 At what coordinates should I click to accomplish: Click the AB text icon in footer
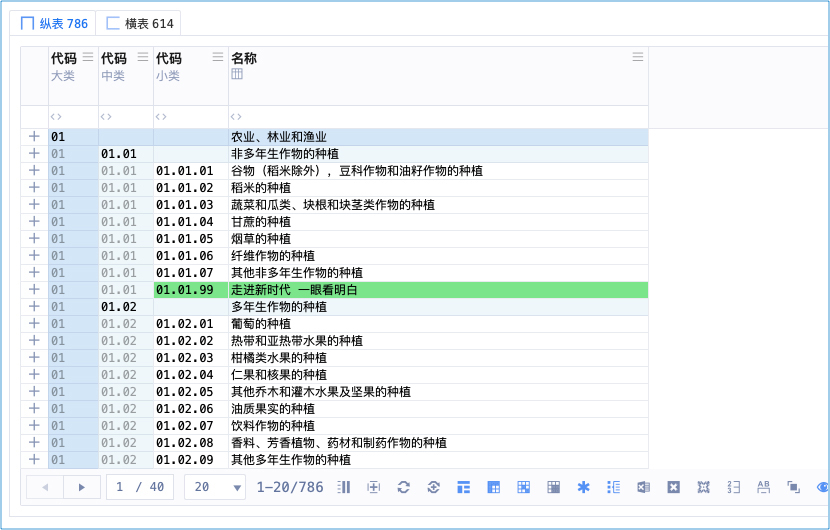(x=763, y=487)
